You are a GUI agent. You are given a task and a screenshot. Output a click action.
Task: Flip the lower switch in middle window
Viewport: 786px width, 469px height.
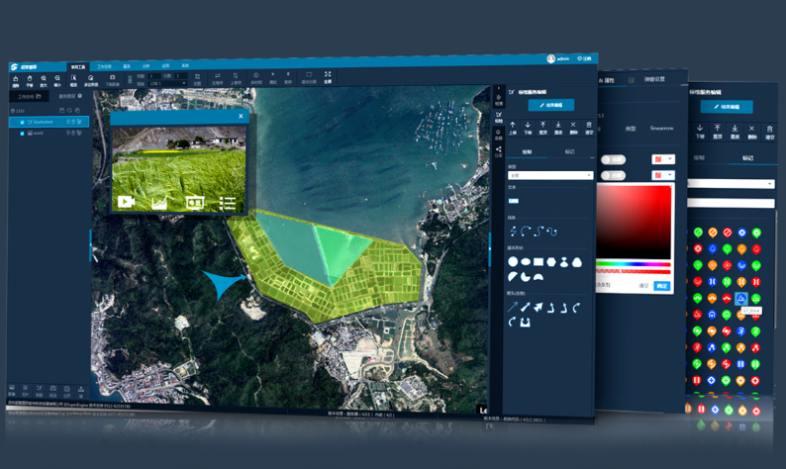(613, 175)
